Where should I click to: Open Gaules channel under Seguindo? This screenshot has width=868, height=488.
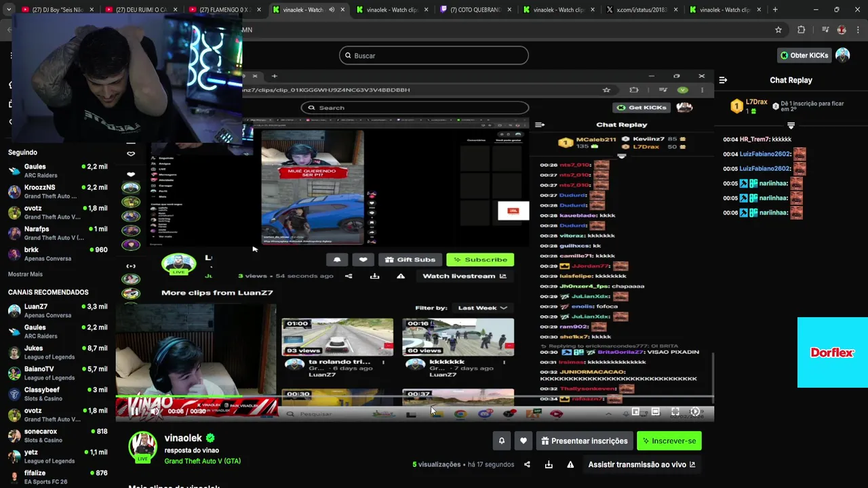pyautogui.click(x=58, y=171)
